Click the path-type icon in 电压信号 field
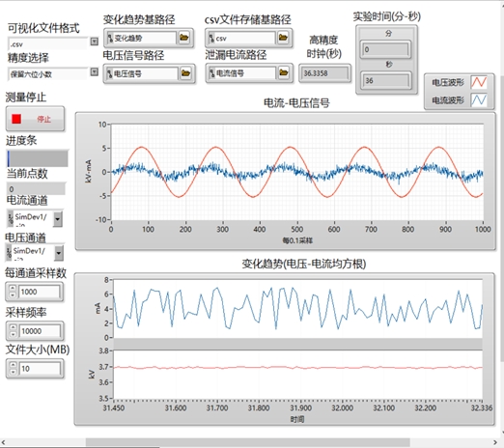The height and width of the screenshot is (448, 504). click(x=110, y=73)
